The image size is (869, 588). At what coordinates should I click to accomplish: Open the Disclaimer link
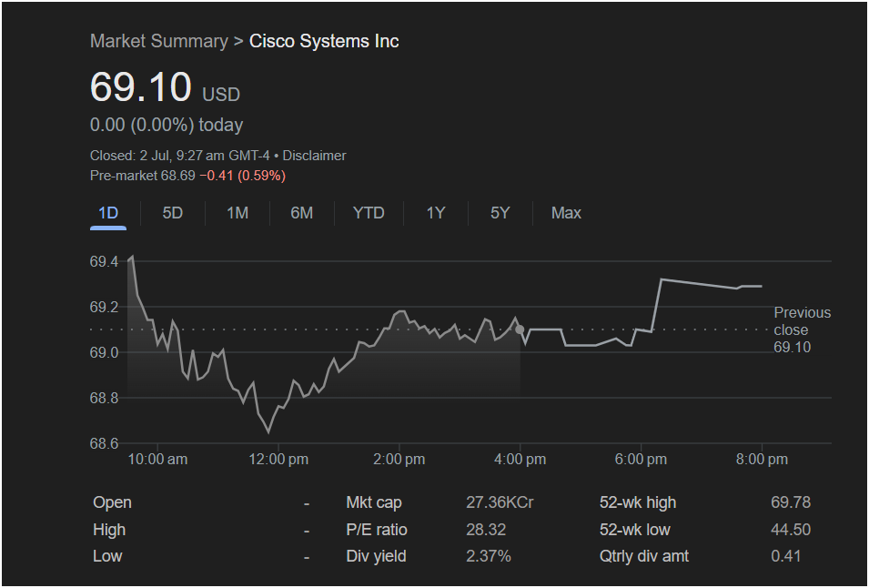click(x=314, y=156)
